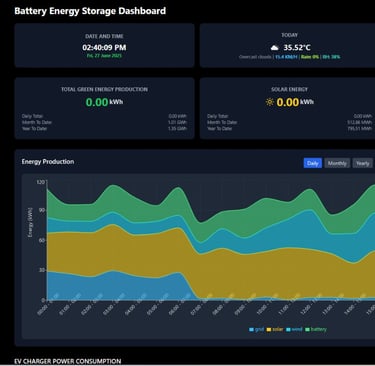Select the Daily chart view
375x366 pixels.
point(313,163)
